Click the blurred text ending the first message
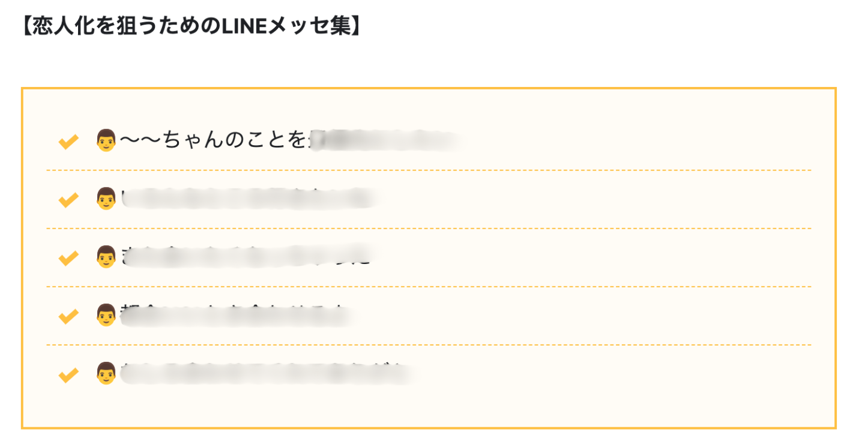 384,141
